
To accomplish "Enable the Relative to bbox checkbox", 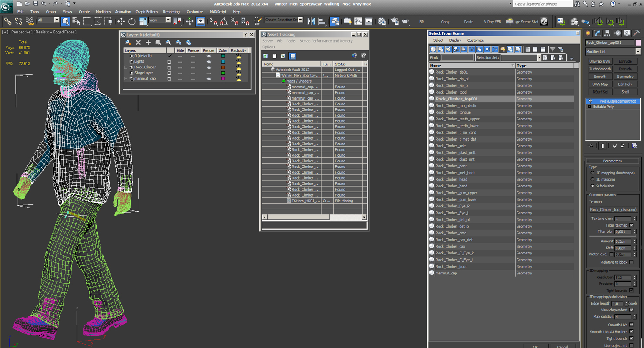I will pos(631,262).
